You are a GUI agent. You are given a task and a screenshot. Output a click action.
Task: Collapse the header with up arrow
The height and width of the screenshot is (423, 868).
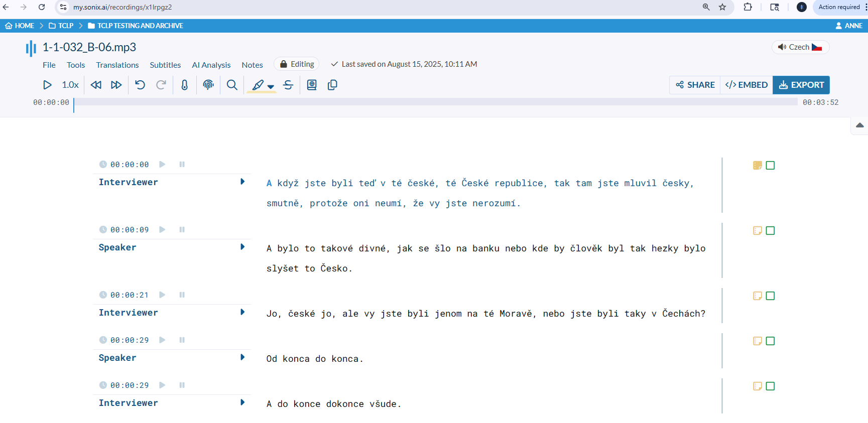coord(859,125)
